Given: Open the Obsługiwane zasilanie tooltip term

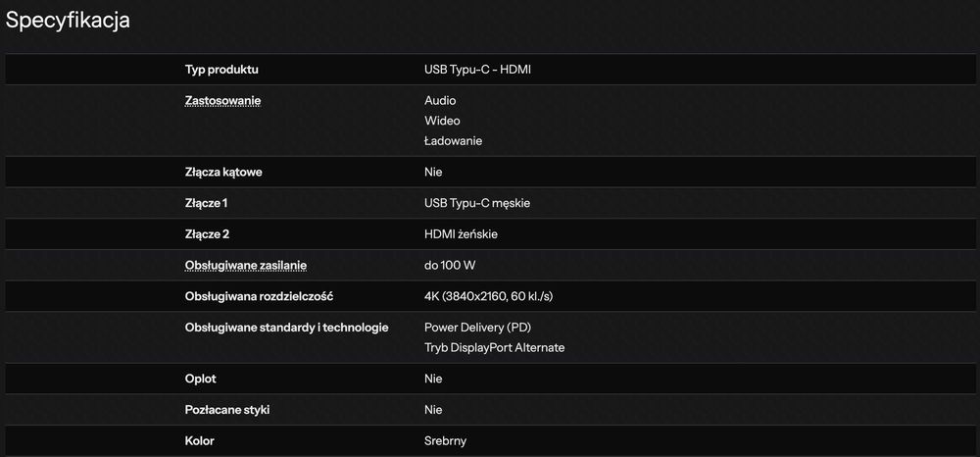Looking at the screenshot, I should (x=252, y=265).
